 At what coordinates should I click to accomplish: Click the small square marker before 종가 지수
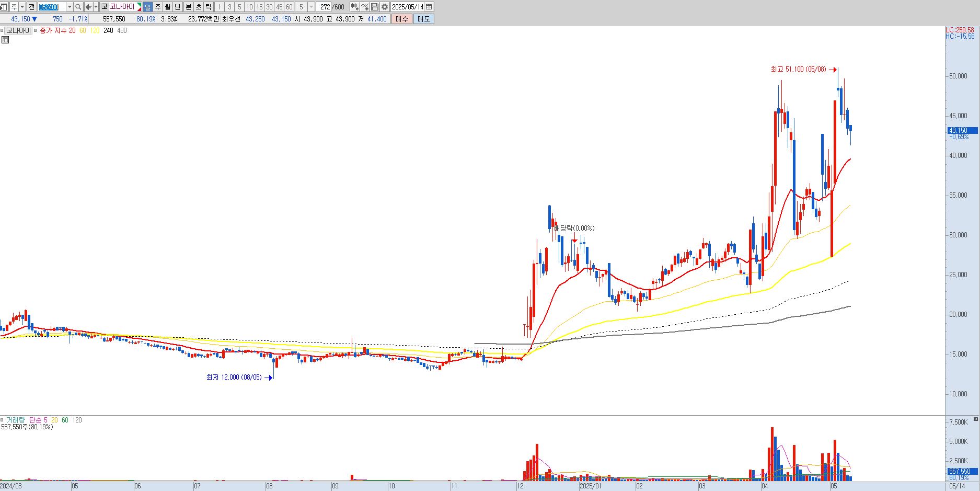pos(36,30)
